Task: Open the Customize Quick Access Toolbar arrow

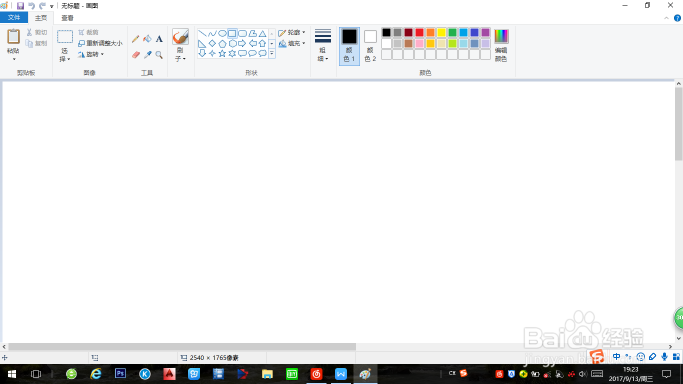Action: click(51, 6)
